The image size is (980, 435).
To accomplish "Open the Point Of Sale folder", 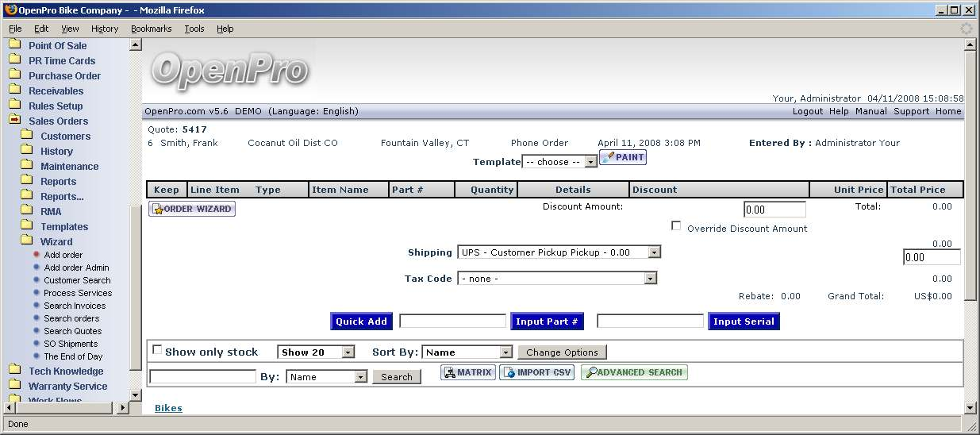I will tap(57, 45).
